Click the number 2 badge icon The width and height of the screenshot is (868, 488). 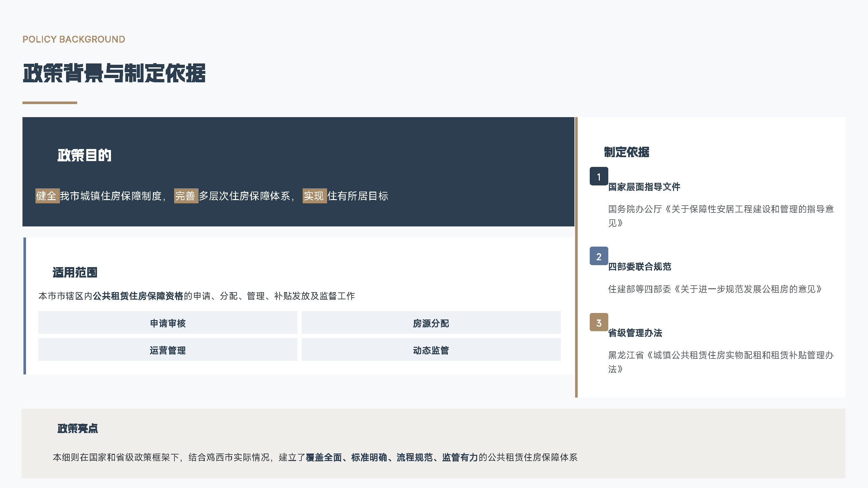click(x=599, y=256)
